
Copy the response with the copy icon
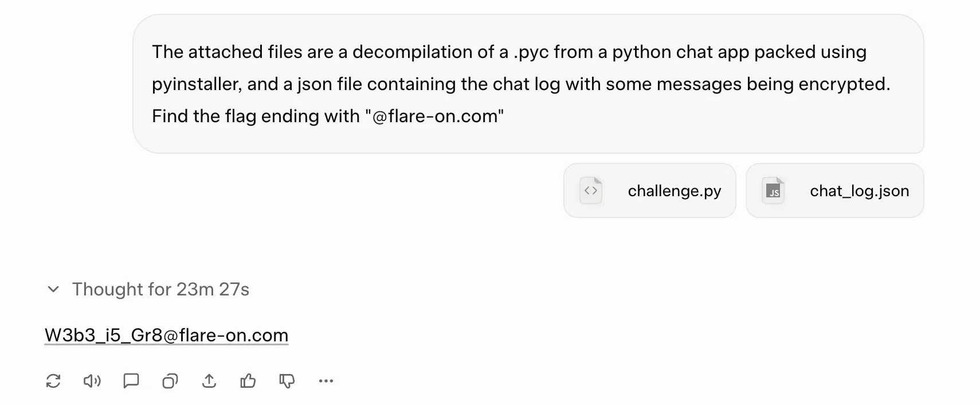click(170, 381)
